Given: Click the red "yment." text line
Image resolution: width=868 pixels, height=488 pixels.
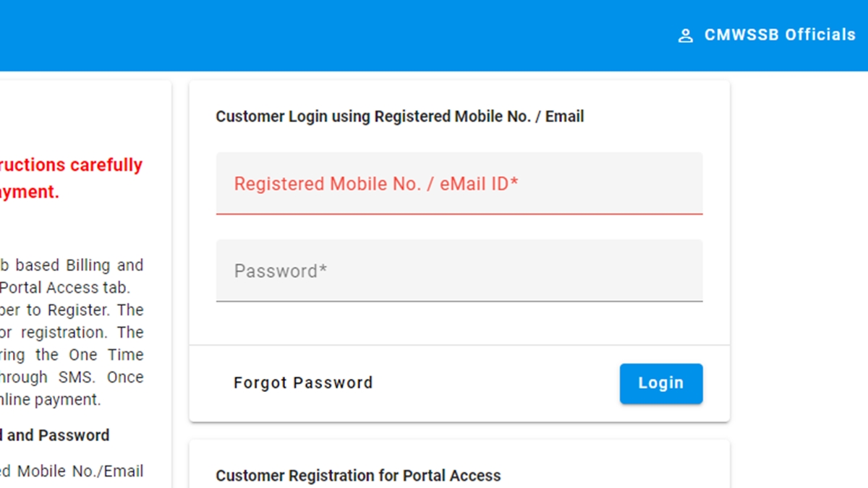Looking at the screenshot, I should point(30,192).
